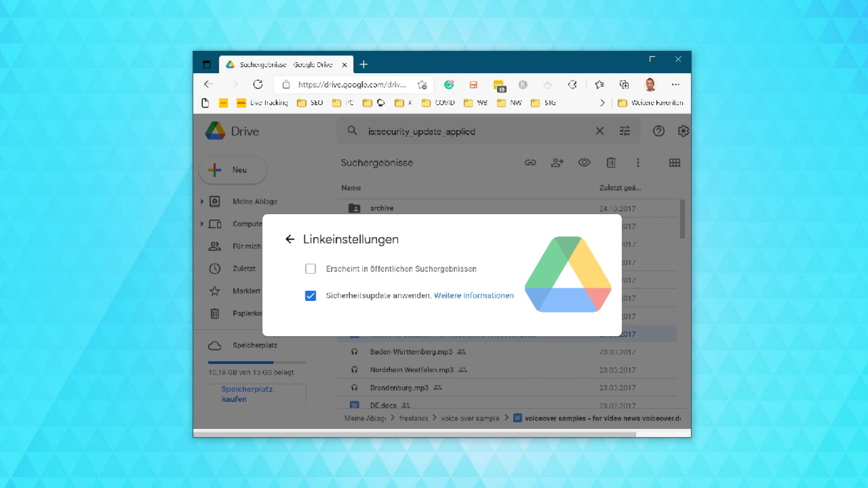This screenshot has height=488, width=868.
Task: Click the preview eye icon
Action: (x=584, y=162)
